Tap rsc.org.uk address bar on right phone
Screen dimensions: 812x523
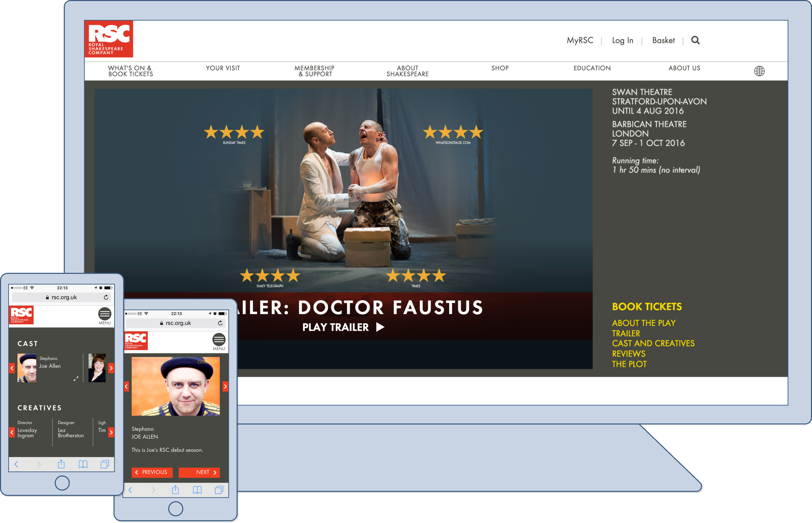point(176,323)
